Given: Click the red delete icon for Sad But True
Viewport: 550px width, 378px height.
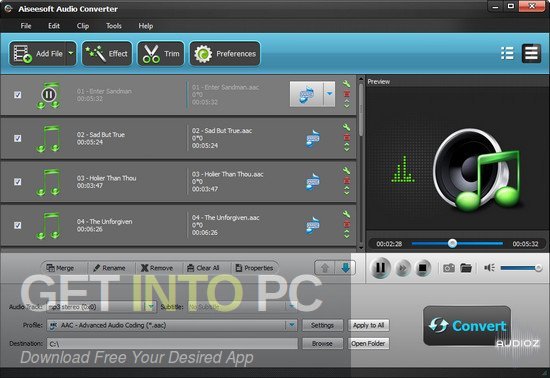Looking at the screenshot, I should (347, 137).
